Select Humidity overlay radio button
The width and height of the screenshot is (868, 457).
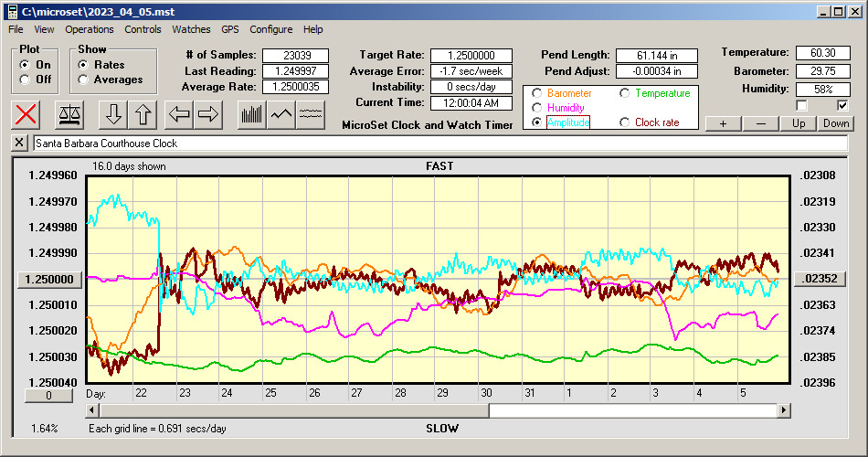click(x=536, y=108)
